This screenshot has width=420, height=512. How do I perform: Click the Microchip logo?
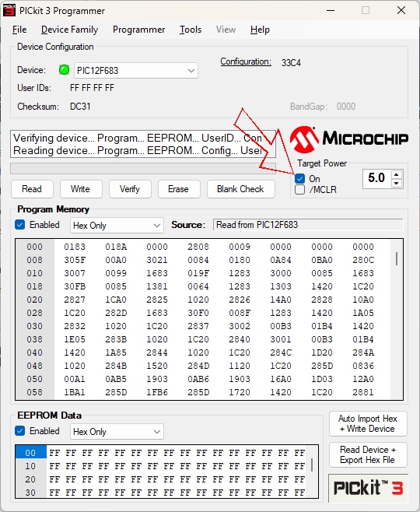point(349,139)
